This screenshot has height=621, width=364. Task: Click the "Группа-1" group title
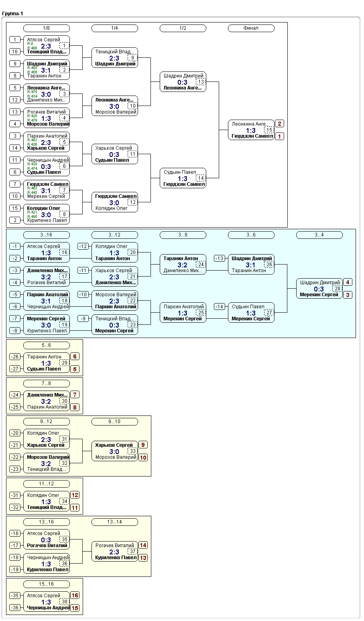(x=12, y=14)
